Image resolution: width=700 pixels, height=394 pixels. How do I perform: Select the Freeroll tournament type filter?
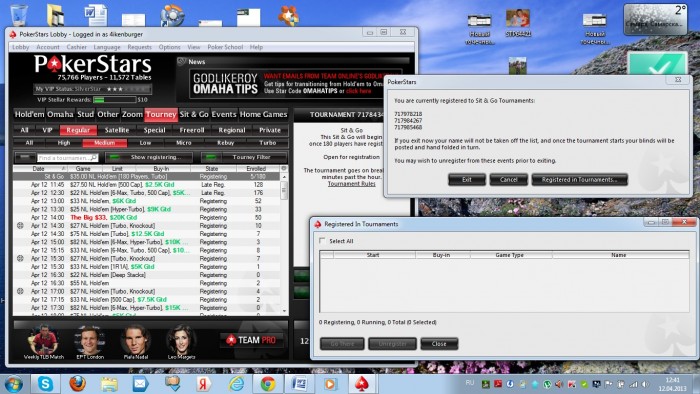192,130
